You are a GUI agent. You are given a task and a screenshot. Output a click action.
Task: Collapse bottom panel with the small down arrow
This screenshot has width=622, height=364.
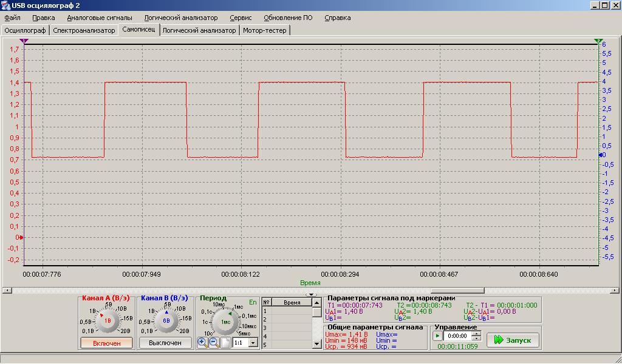coord(311,295)
